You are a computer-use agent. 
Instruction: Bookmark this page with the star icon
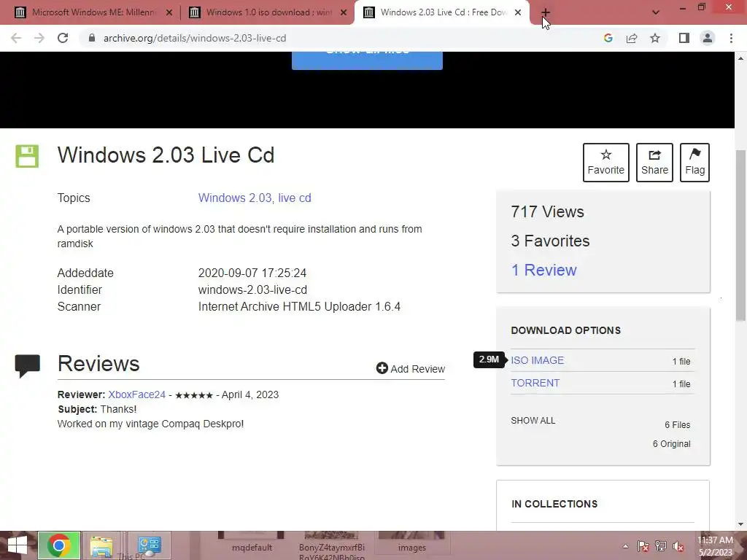point(655,38)
